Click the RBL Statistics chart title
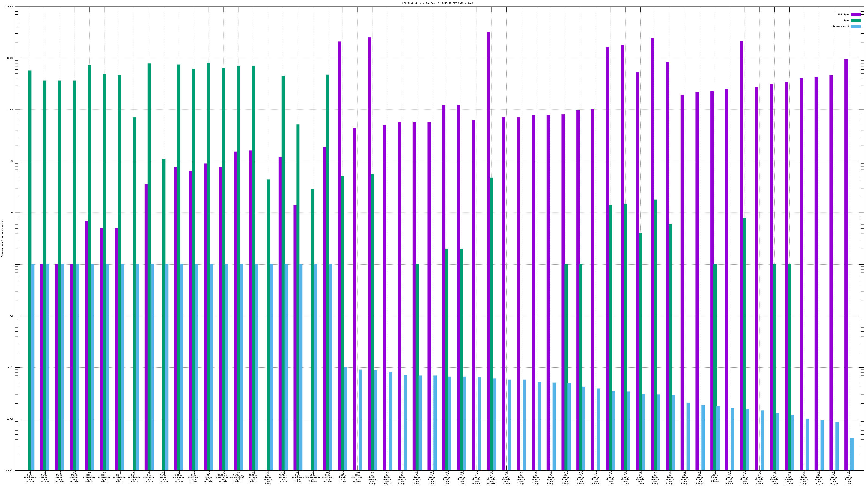Screen dimensions: 868x488 click(x=439, y=3)
